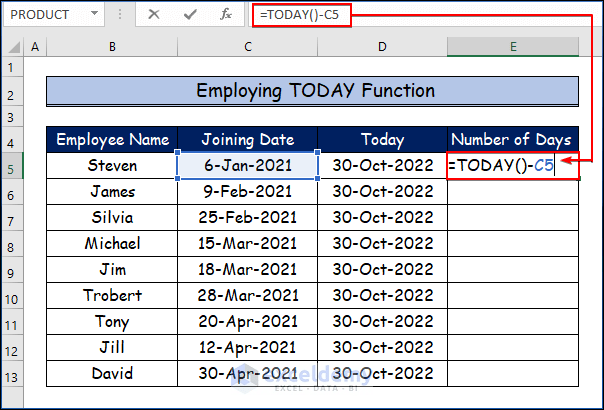Click the cell containing Jill
The image size is (604, 410).
click(112, 348)
